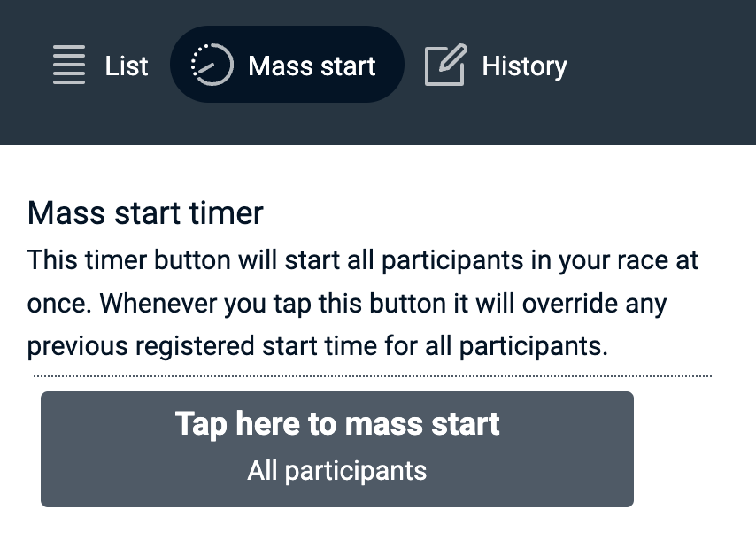Click the line beginning "once. Whenever you tap"
Viewport: 756px width, 556px height.
(x=347, y=304)
